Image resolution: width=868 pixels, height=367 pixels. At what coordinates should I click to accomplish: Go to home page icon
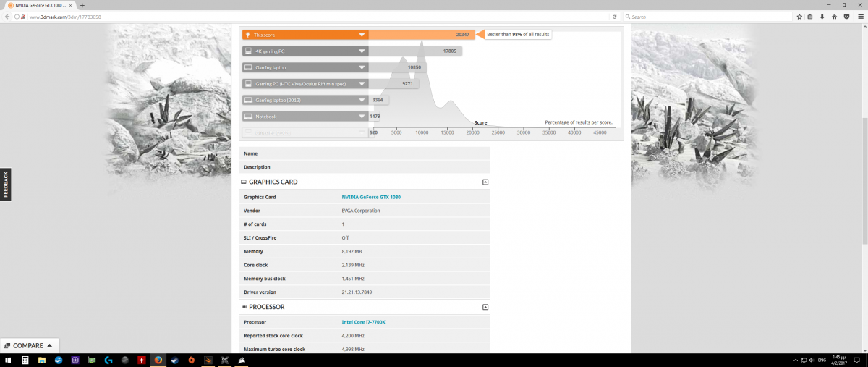833,17
